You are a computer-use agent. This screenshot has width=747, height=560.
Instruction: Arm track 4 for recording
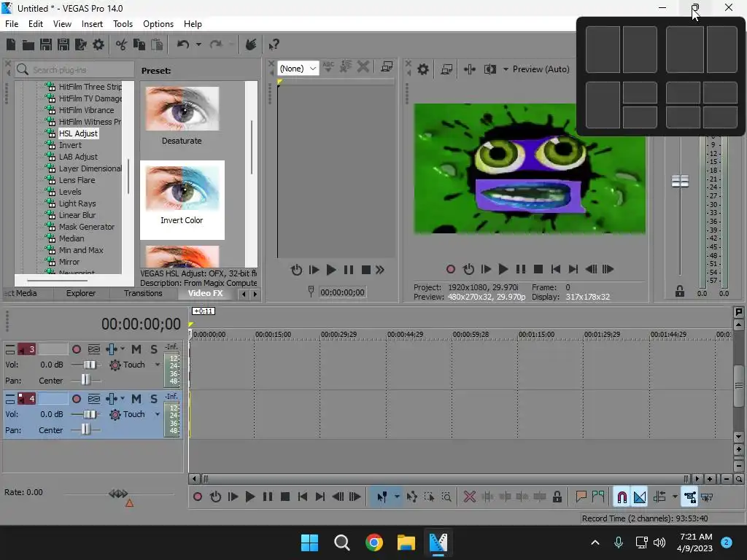click(x=76, y=399)
